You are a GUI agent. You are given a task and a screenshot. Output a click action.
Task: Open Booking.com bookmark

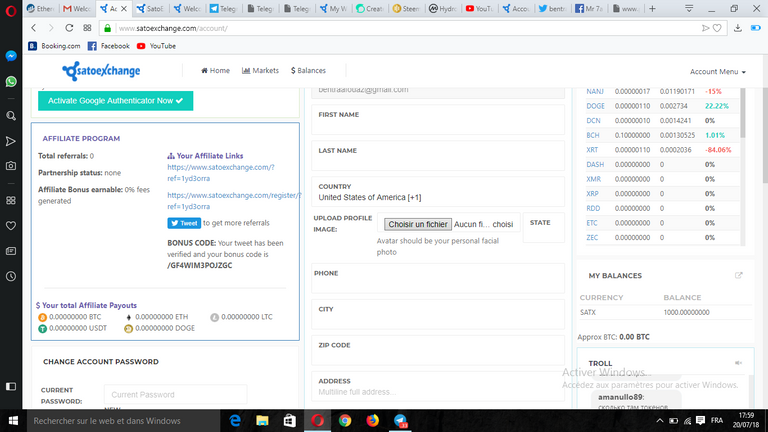click(x=54, y=46)
